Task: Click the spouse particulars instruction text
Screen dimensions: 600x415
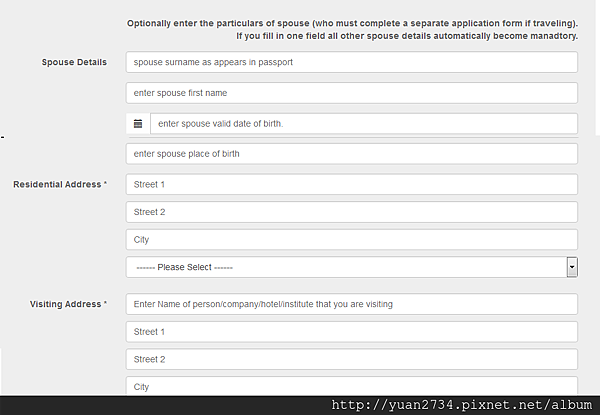Action: tap(352, 23)
